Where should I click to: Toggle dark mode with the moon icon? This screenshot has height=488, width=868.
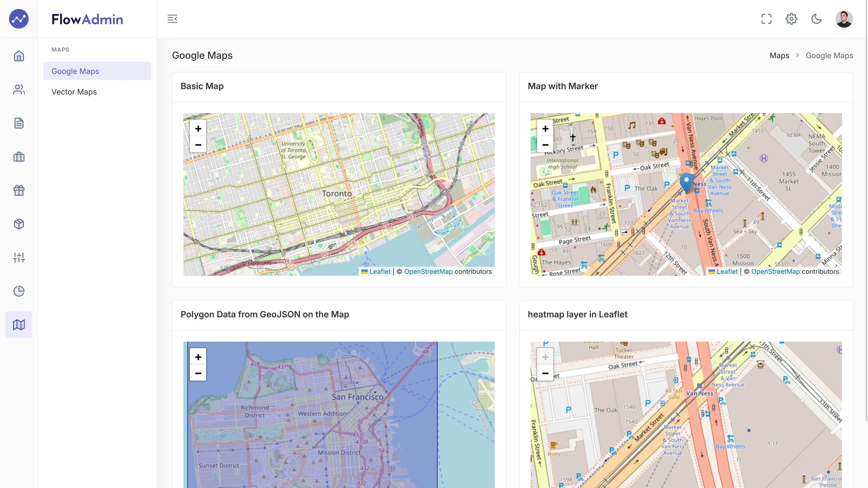coord(816,19)
